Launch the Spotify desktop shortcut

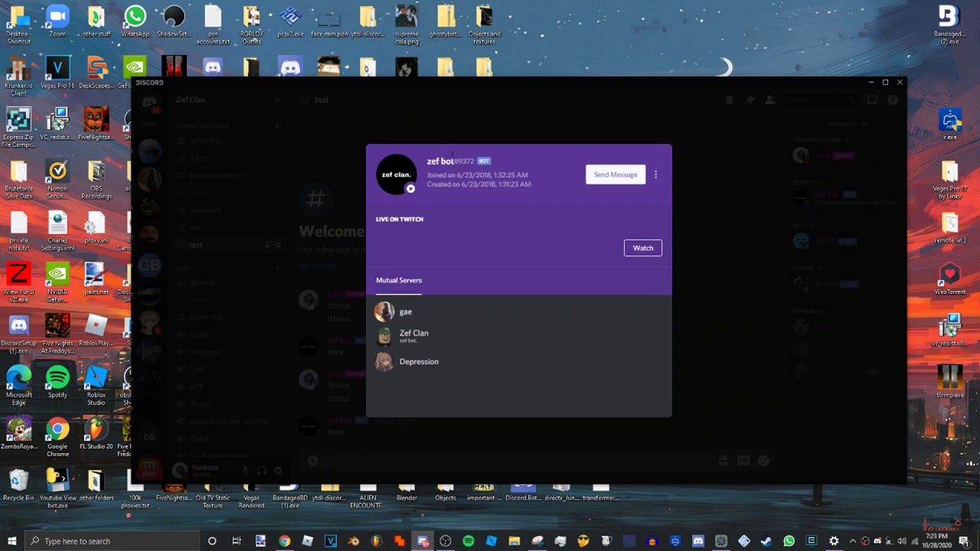pyautogui.click(x=57, y=383)
